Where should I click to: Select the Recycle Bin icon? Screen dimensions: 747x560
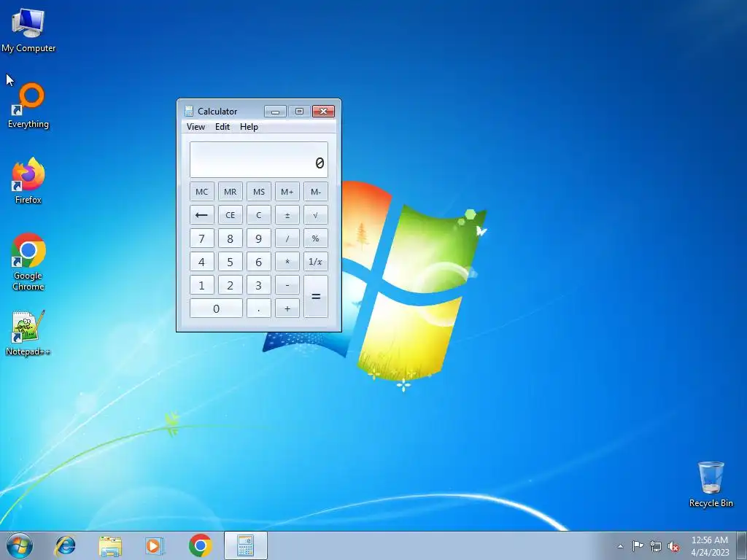pos(711,484)
